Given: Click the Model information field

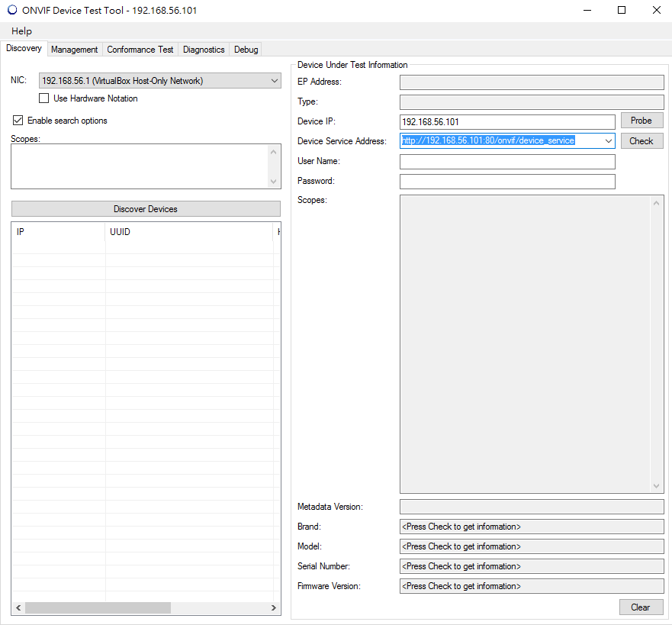Looking at the screenshot, I should click(x=532, y=546).
